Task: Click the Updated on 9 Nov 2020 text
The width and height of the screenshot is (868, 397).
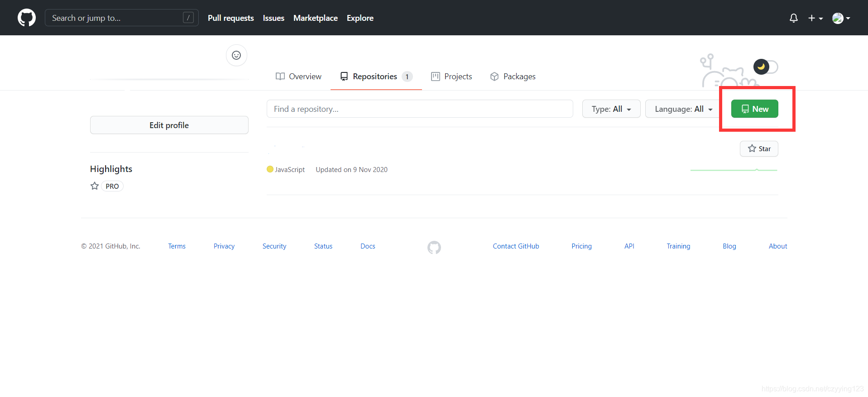Action: pyautogui.click(x=351, y=170)
